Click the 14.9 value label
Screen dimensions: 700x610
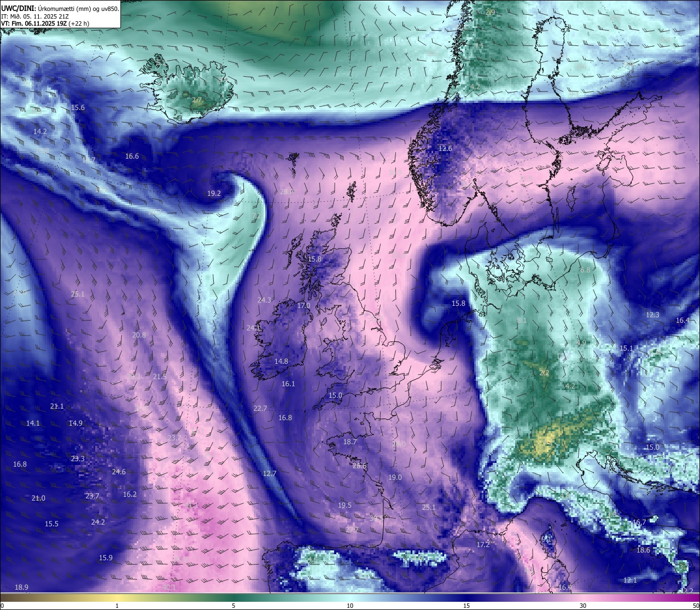pyautogui.click(x=75, y=423)
